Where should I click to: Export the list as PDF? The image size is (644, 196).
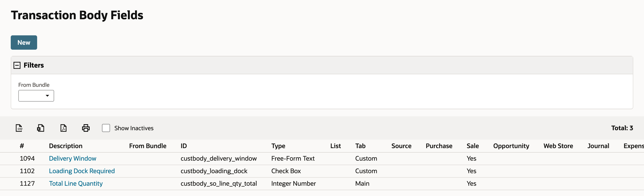click(64, 128)
